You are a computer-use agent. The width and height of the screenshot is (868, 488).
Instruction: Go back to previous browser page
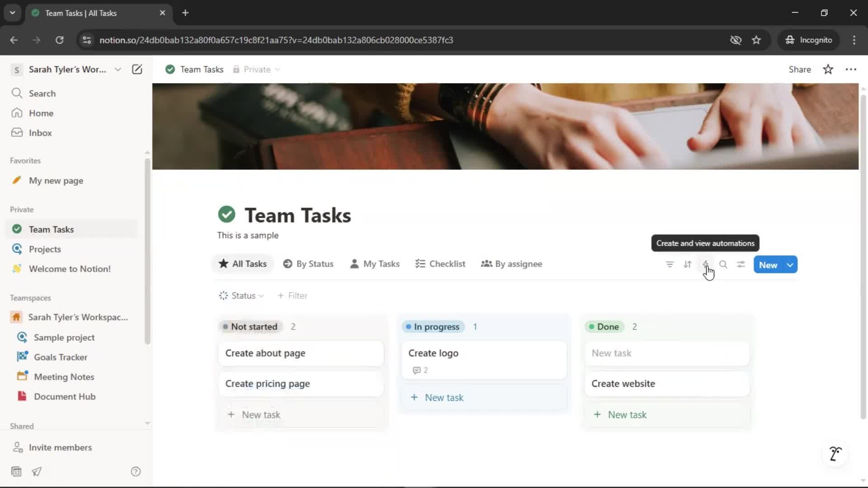[14, 40]
